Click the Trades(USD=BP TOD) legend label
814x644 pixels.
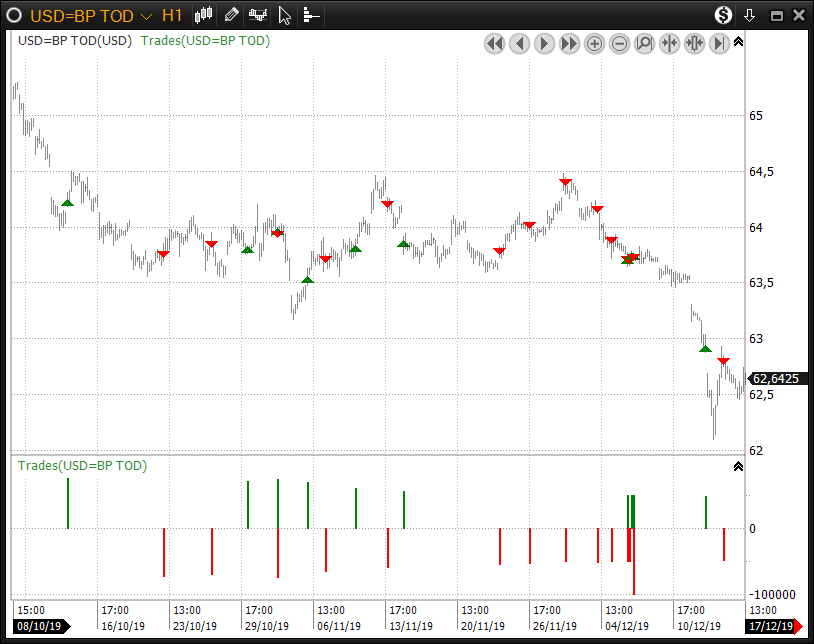click(206, 41)
